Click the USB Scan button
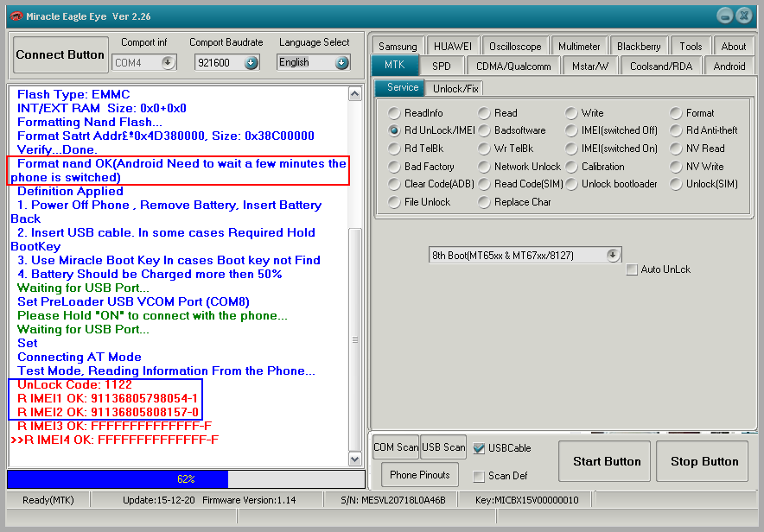This screenshot has height=532, width=764. tap(443, 446)
